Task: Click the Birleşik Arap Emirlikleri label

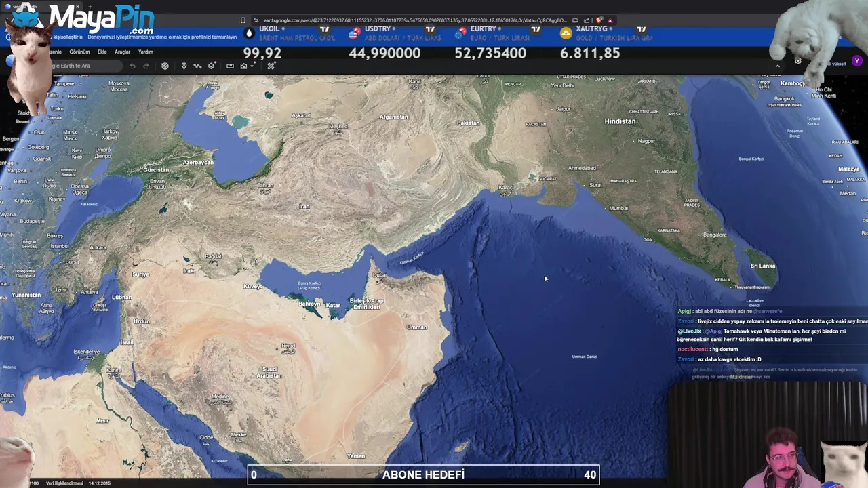Action: click(x=366, y=304)
